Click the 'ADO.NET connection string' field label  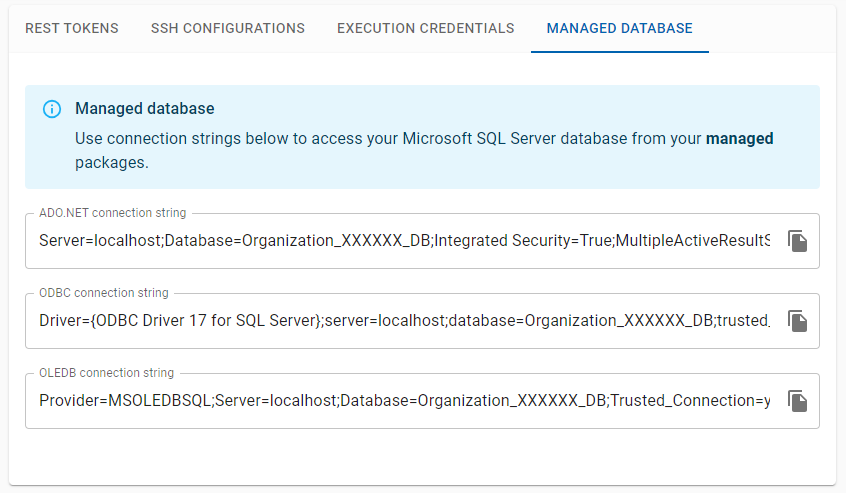(112, 213)
